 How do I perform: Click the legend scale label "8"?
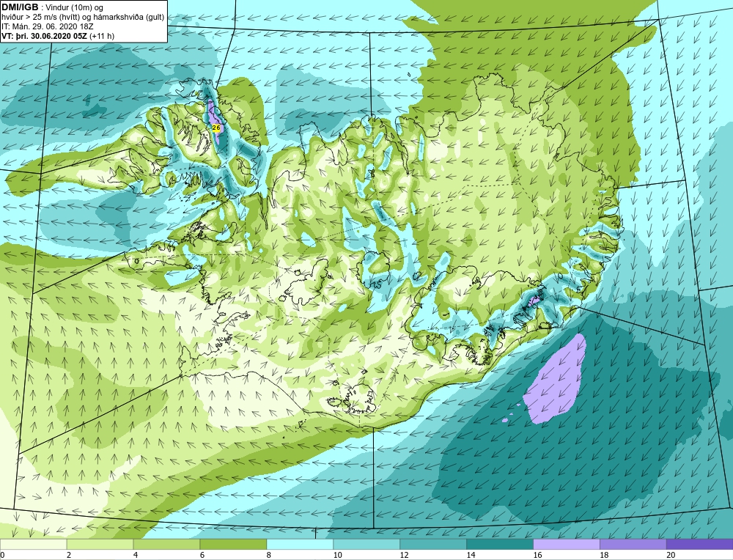point(269,555)
